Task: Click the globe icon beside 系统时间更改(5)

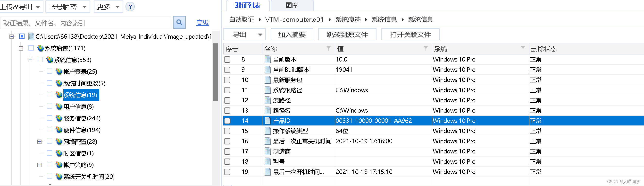Action: pos(59,83)
